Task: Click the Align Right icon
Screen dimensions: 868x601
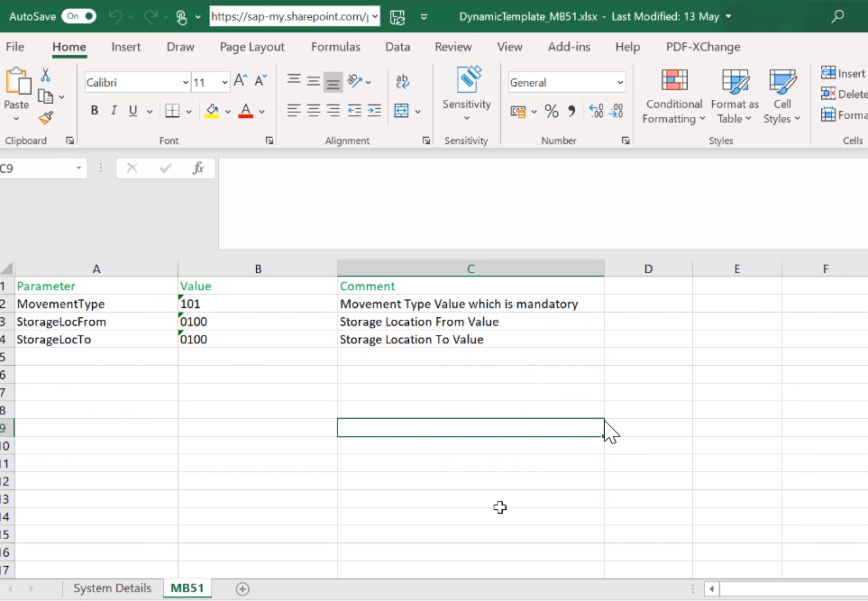Action: tap(333, 111)
